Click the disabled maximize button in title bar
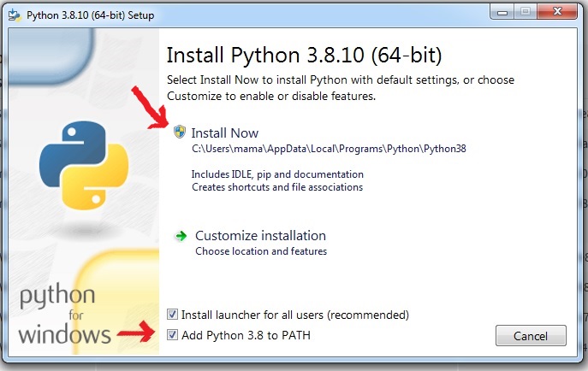 coord(526,12)
